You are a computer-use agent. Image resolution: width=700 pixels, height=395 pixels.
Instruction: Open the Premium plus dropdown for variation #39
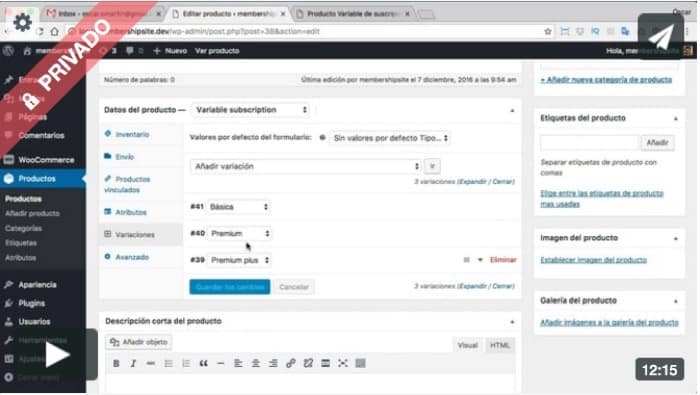(x=239, y=260)
